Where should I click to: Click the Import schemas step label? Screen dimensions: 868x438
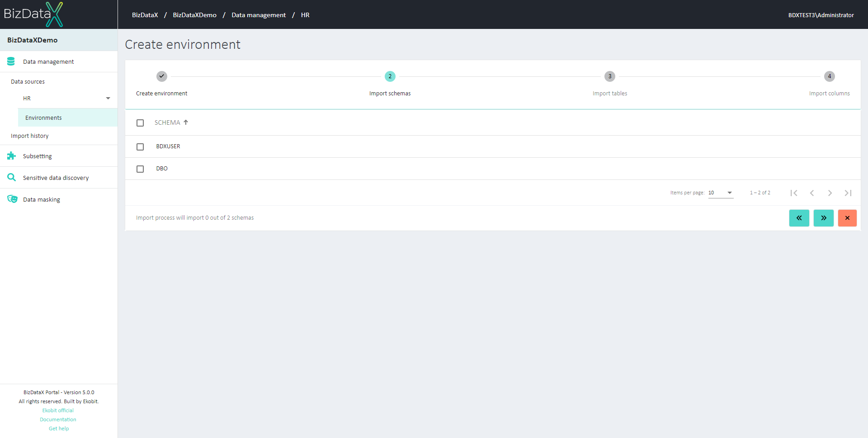click(x=390, y=94)
